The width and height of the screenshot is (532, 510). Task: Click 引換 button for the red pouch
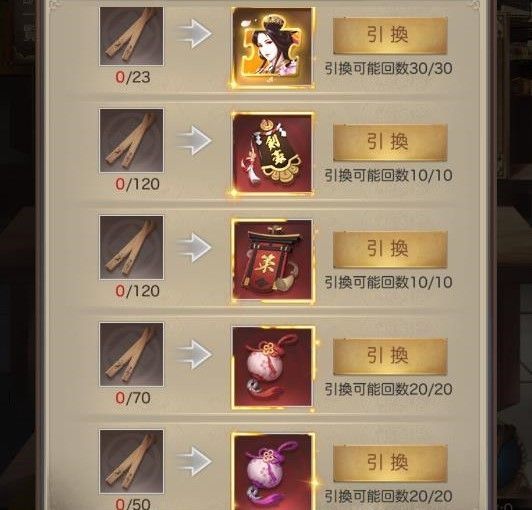point(390,356)
